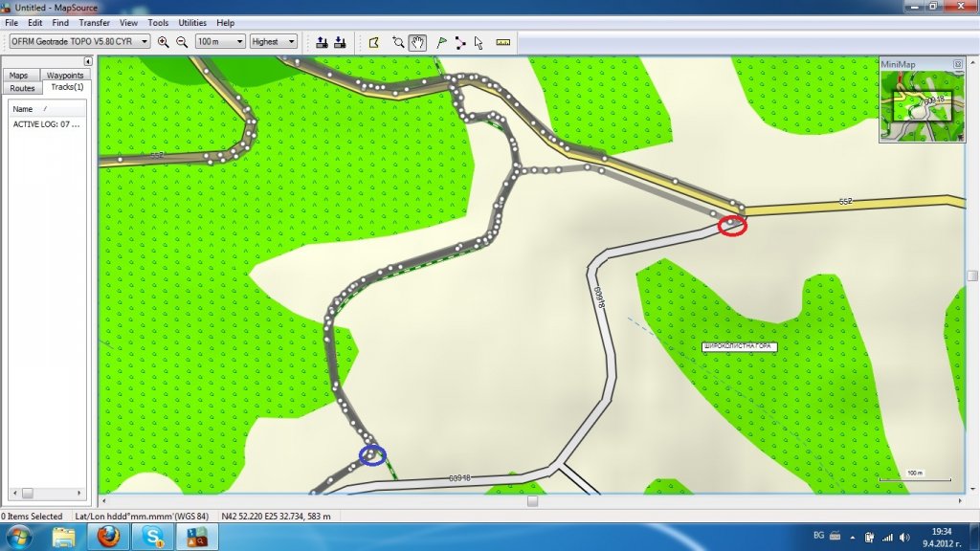Toggle the Hand pan tool
Viewport: 980px width, 551px height.
tap(417, 42)
